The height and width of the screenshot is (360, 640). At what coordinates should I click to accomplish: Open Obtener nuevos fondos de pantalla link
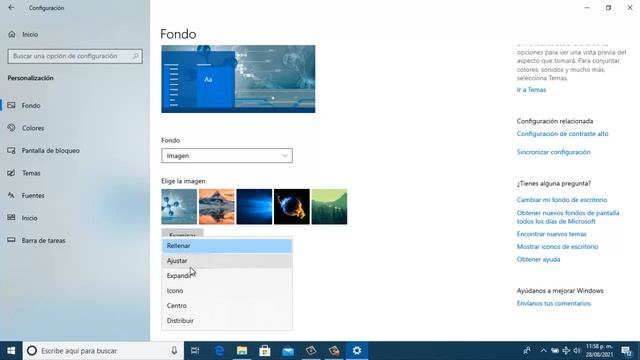tap(568, 217)
